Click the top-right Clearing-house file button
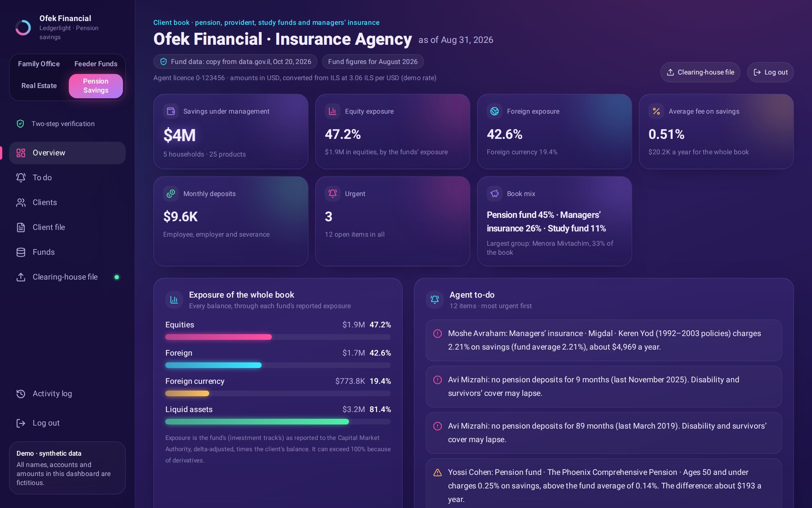Image resolution: width=812 pixels, height=508 pixels. [x=700, y=72]
